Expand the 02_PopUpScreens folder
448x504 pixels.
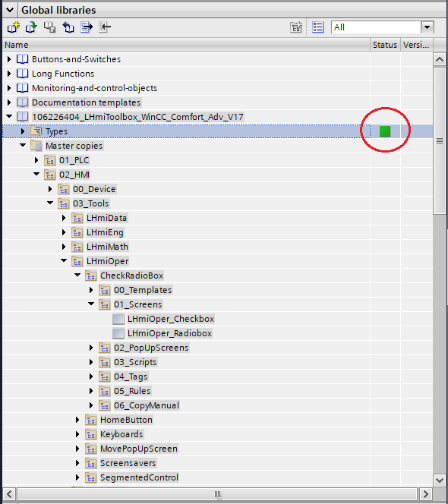pyautogui.click(x=91, y=348)
